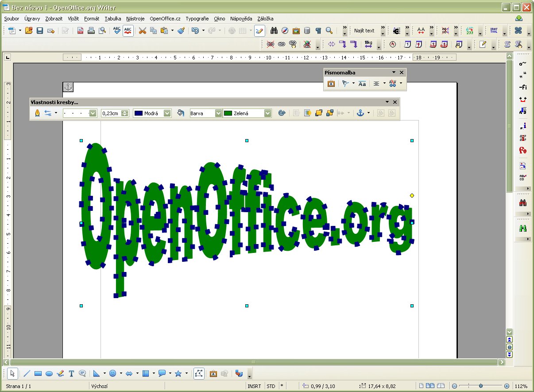Viewport: 534px width, 392px height.
Task: Expand the Fontwork shape options
Action: click(353, 83)
